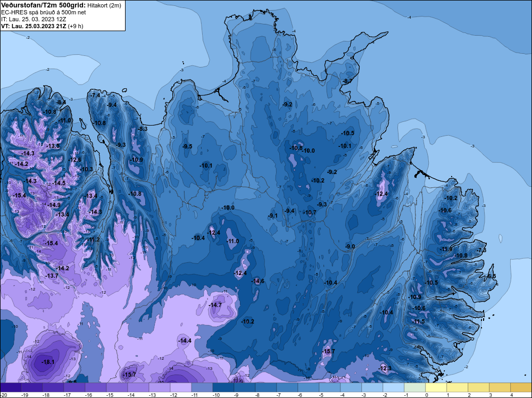Viewport: 532px width, 398px height.
Task: Pick the legend color swatch labeled -6
Action: click(309, 388)
